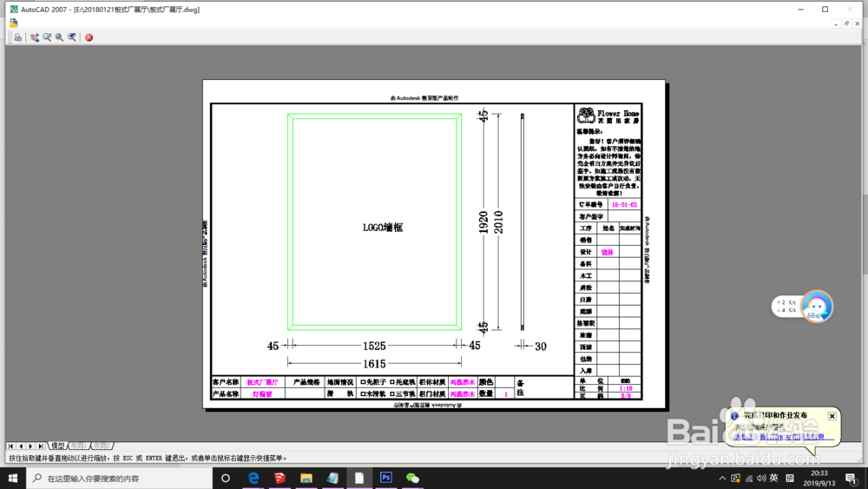Click the orange-dot tray status icon
The width and height of the screenshot is (868, 489).
click(x=736, y=479)
